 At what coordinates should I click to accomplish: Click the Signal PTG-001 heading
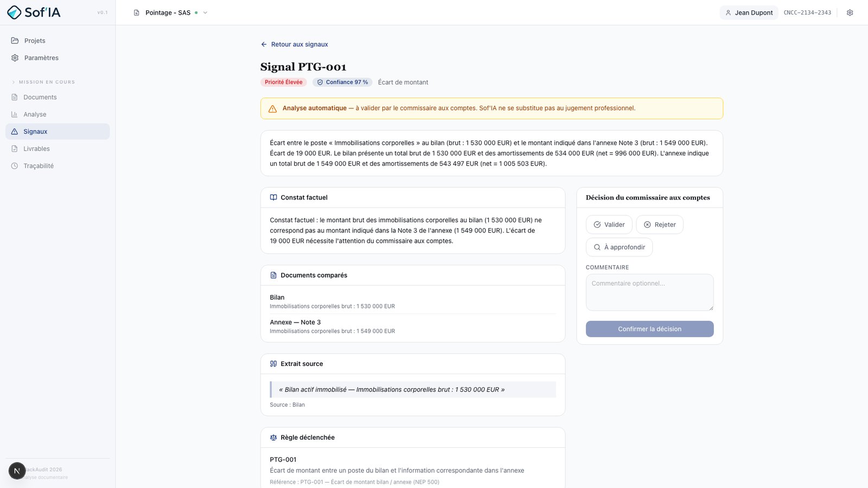[x=303, y=67]
